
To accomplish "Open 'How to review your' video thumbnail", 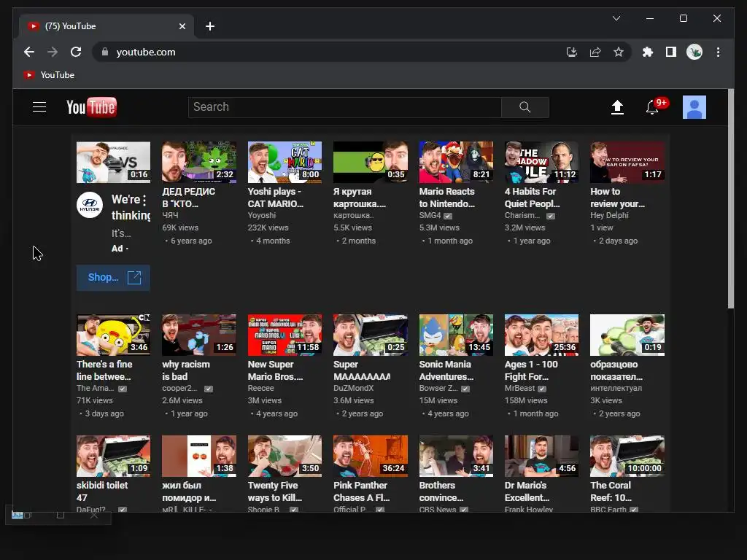I will pos(627,163).
